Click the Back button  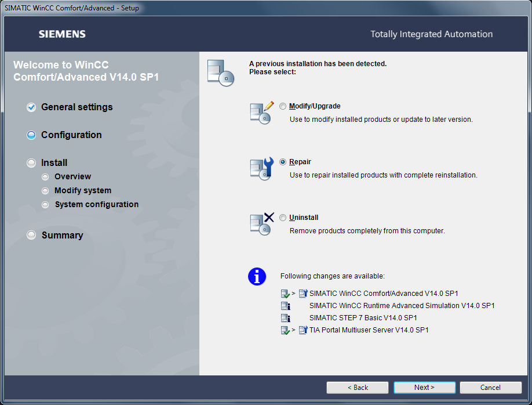357,388
